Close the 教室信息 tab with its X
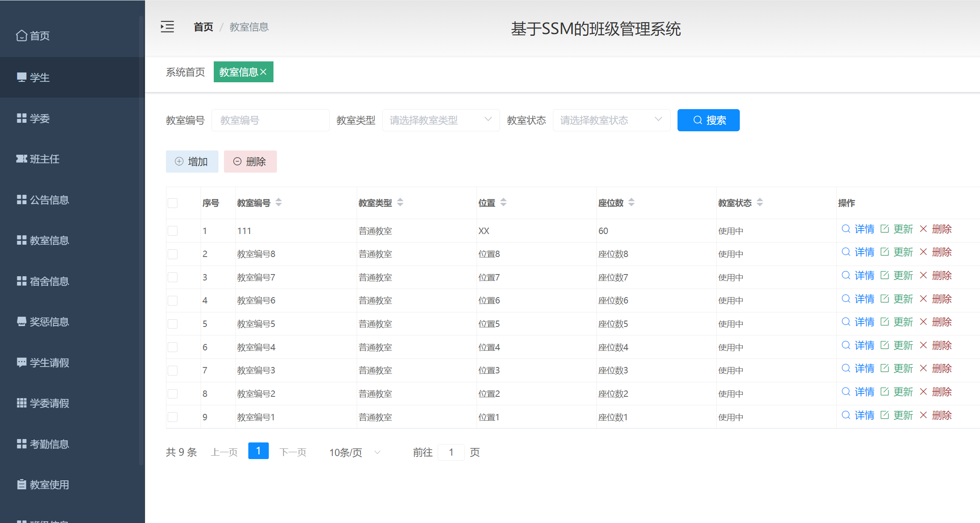Viewport: 980px width, 523px height. 263,72
